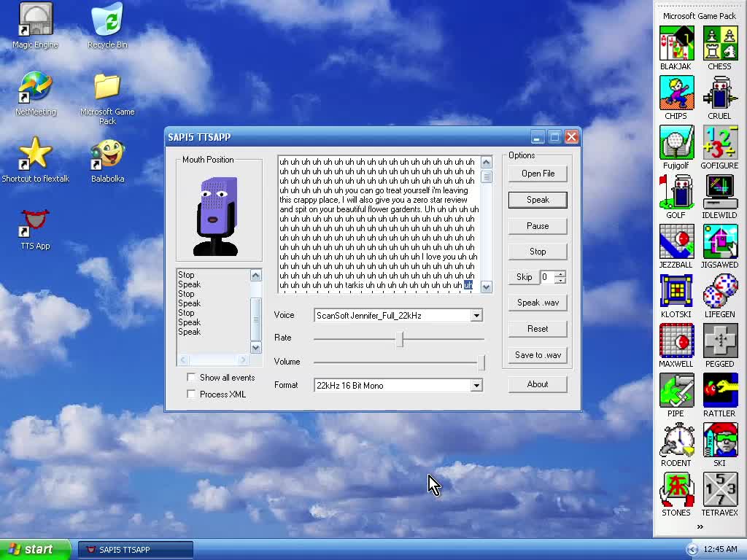Open the About dialog button

(x=538, y=384)
